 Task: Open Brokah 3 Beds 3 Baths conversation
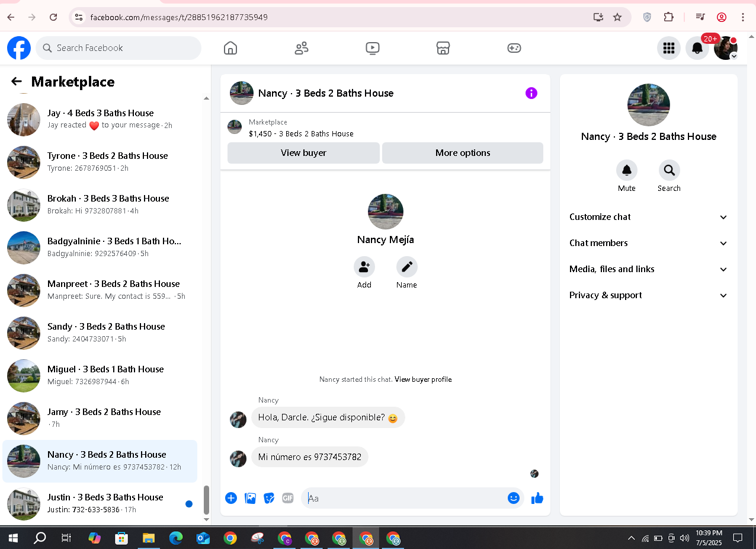[101, 205]
